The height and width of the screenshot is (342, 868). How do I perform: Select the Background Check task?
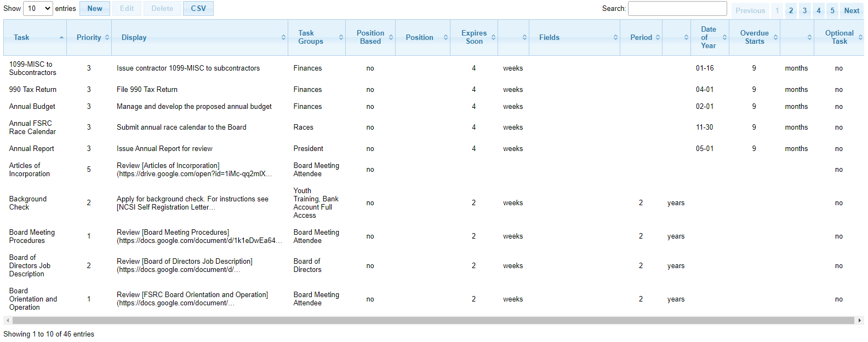(28, 203)
